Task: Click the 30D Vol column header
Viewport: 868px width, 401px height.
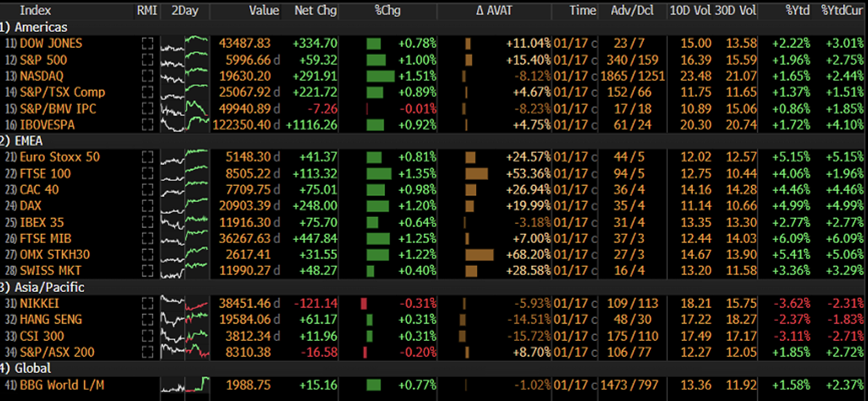Action: coord(736,10)
